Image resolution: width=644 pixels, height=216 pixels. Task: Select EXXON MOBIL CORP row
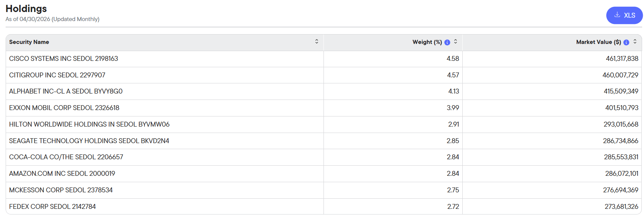[x=324, y=108]
